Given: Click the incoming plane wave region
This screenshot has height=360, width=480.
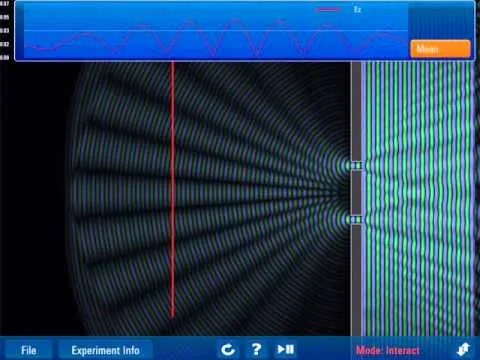Looking at the screenshot, I should pyautogui.click(x=418, y=199).
